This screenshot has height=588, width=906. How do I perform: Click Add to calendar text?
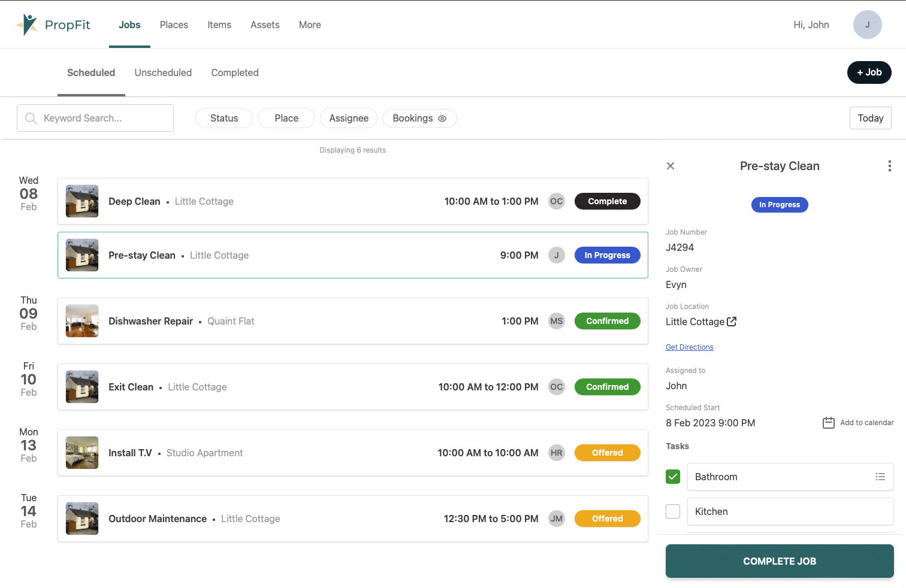tap(867, 423)
